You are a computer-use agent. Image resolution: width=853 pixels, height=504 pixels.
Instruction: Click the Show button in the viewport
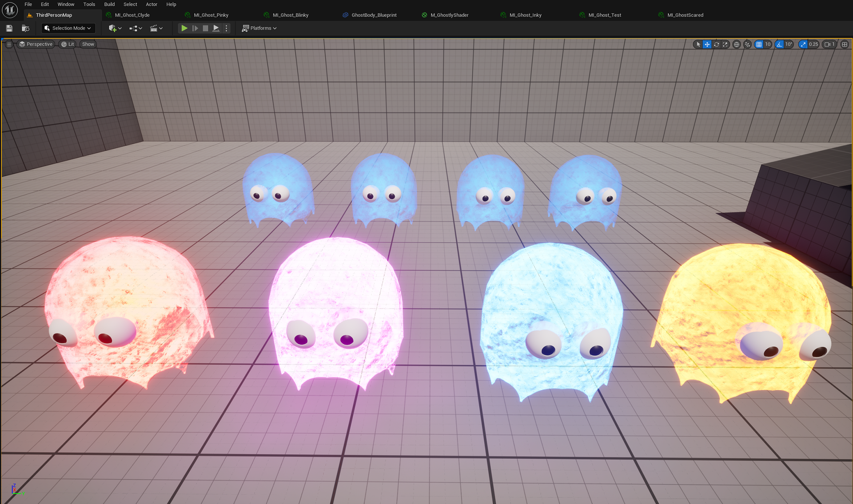pos(88,44)
